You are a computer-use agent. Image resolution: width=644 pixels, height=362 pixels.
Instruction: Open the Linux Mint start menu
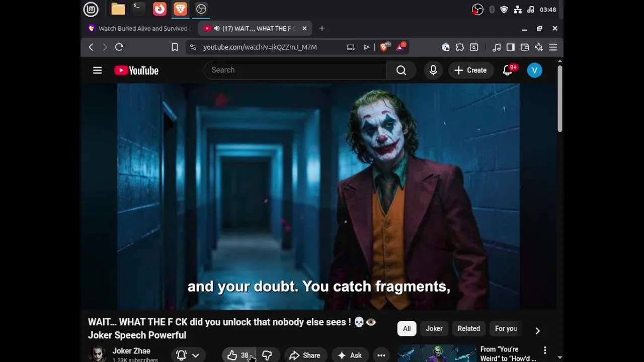91,9
